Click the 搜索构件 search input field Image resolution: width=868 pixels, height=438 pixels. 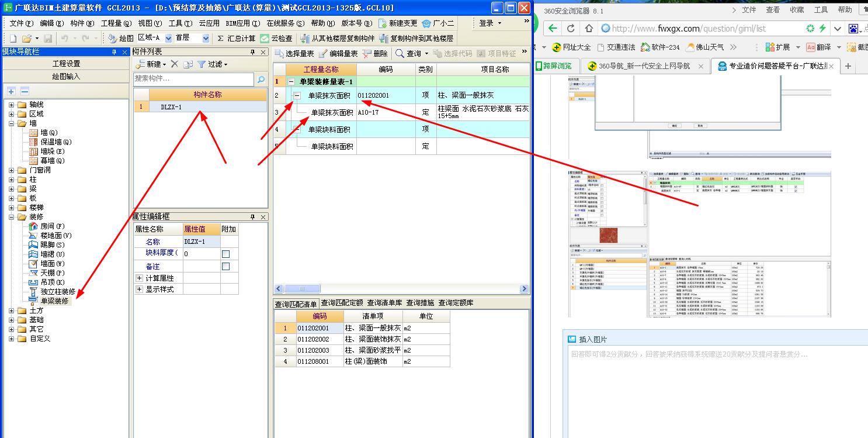194,78
